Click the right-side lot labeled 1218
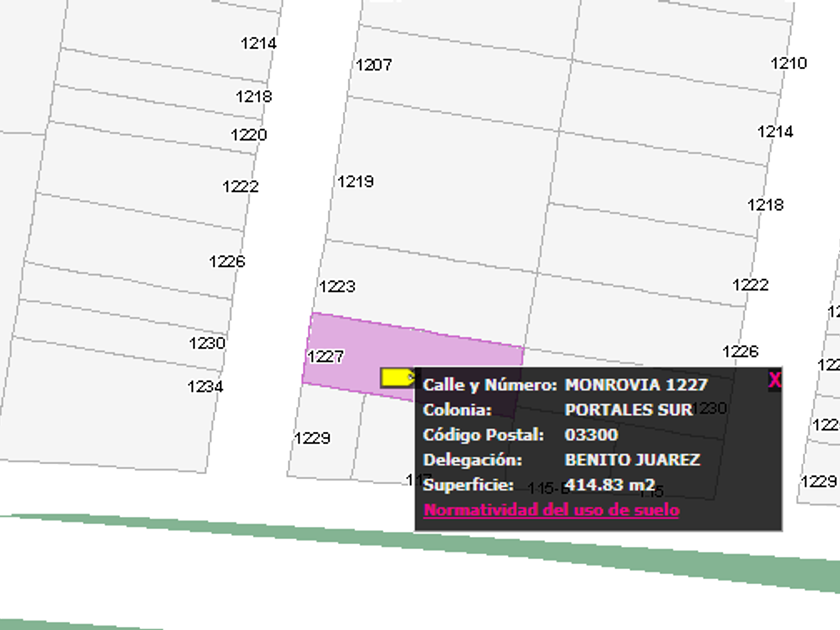This screenshot has height=630, width=840. click(766, 205)
